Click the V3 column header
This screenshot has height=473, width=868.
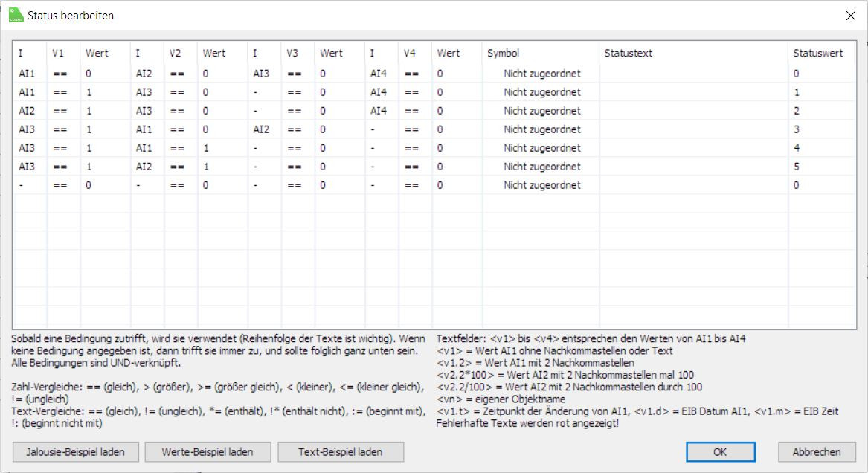[x=298, y=53]
